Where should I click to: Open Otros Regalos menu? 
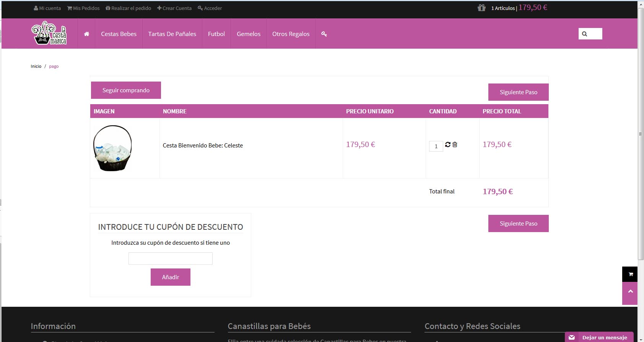pos(291,34)
